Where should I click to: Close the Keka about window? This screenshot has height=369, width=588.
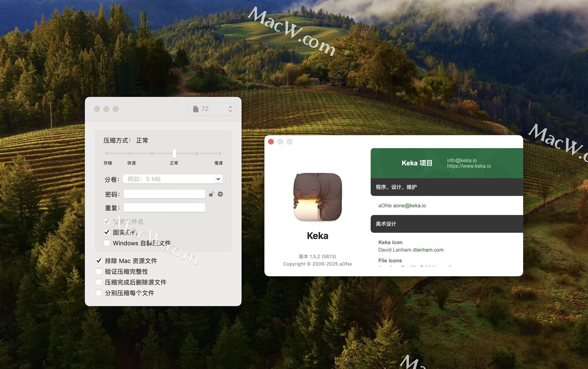point(271,142)
